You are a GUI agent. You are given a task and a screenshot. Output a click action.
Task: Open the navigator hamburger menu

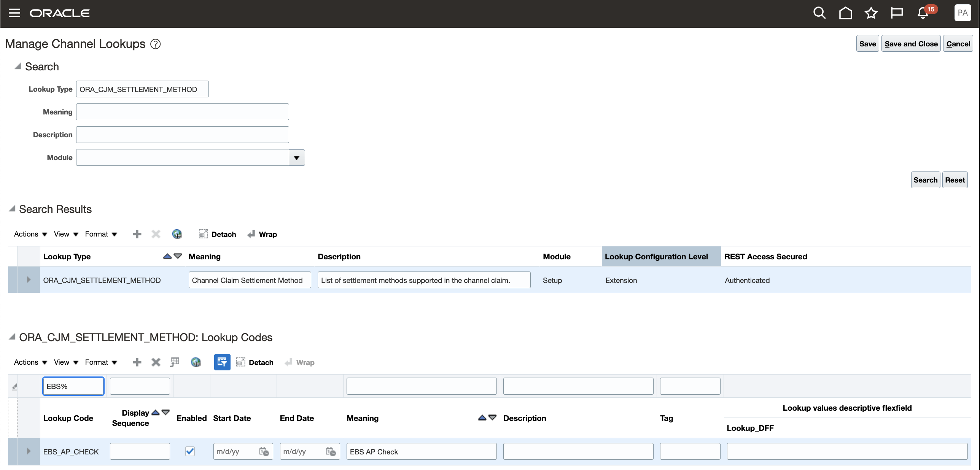14,13
